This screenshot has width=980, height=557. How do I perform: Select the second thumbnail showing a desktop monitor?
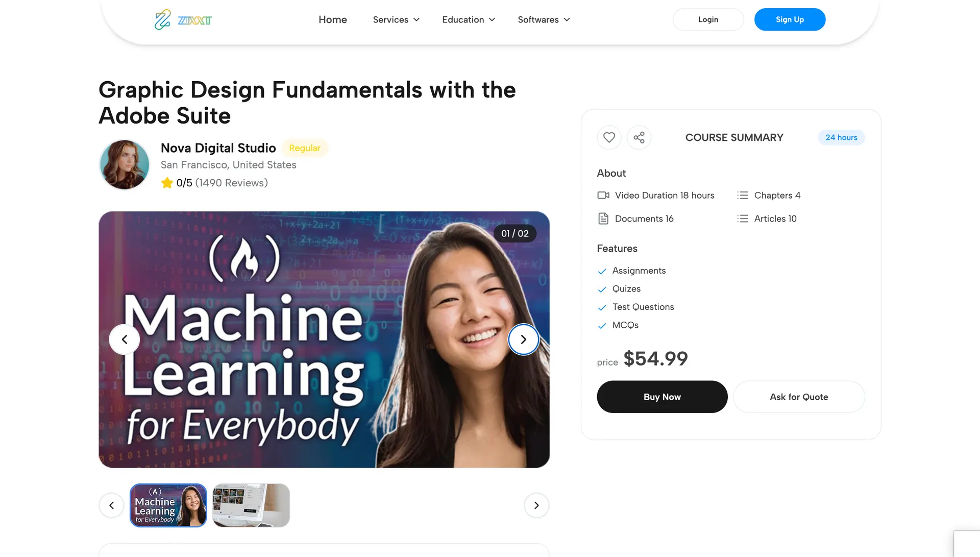pos(251,505)
